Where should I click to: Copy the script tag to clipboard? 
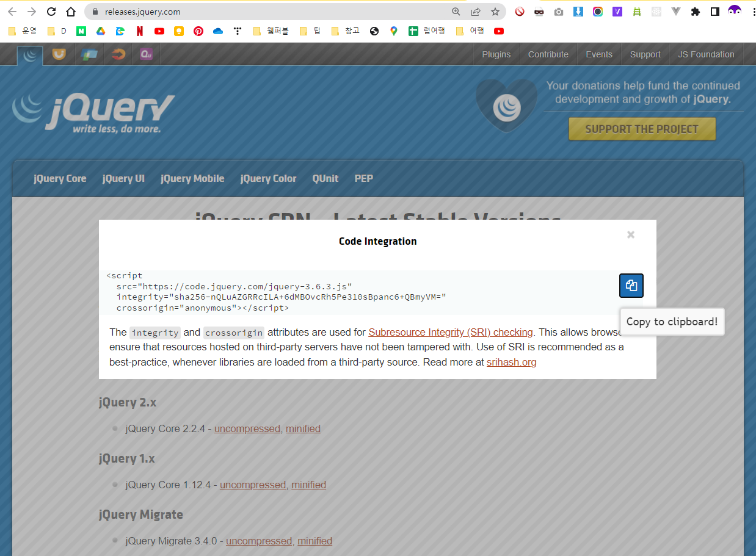coord(631,286)
